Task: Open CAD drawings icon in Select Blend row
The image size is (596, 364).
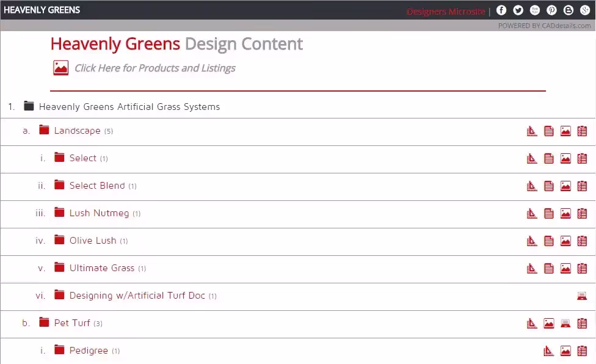Action: click(x=532, y=186)
